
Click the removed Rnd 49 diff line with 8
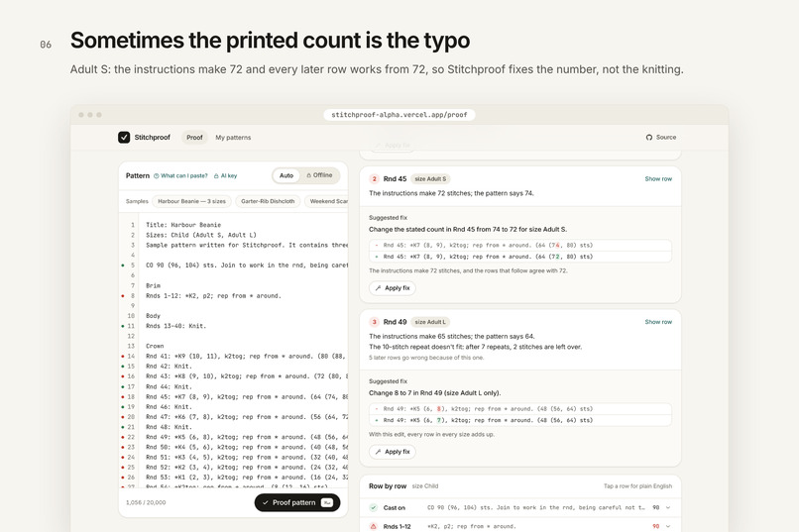pyautogui.click(x=520, y=409)
